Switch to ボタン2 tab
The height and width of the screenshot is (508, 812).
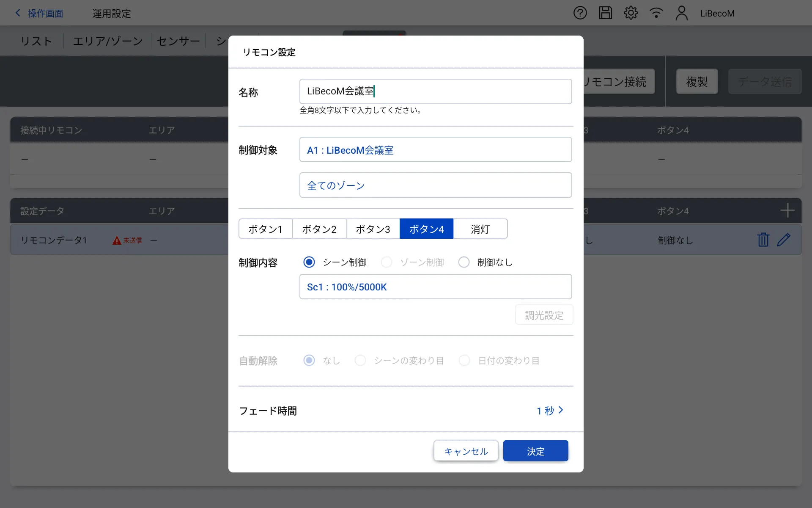pos(319,229)
